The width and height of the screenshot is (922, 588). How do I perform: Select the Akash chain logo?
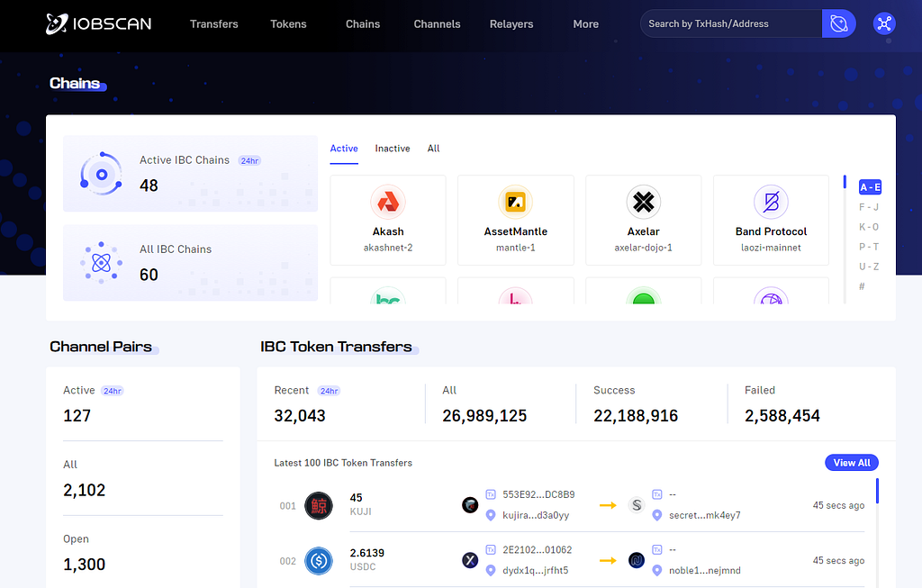[x=387, y=202]
